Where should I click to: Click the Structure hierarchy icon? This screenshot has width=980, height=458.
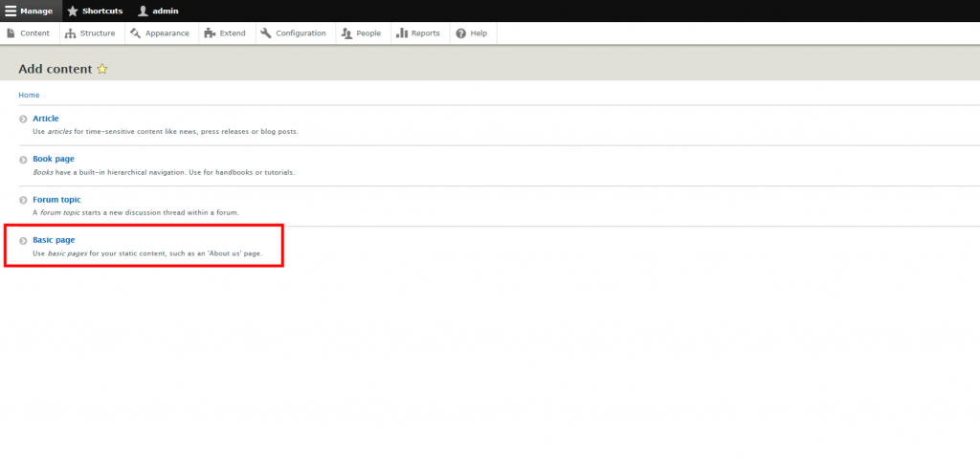tap(71, 33)
